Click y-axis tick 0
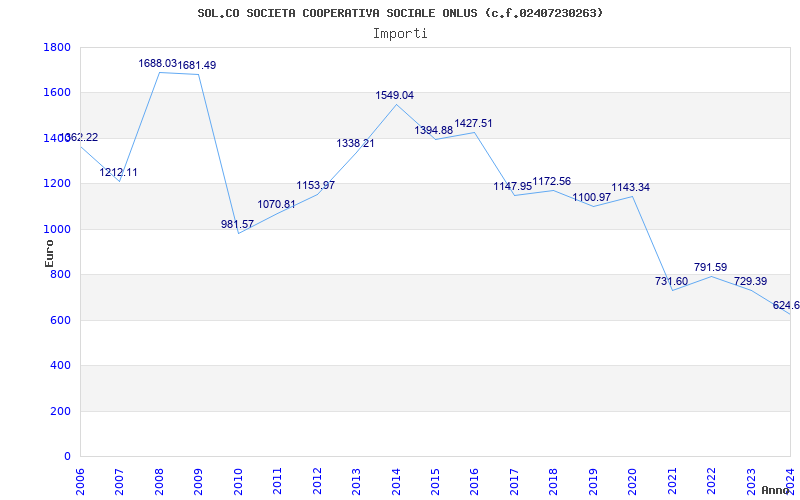 [x=67, y=457]
